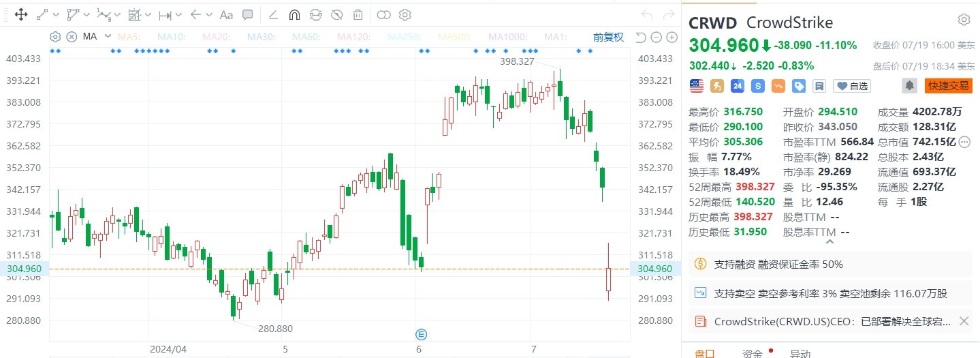The image size is (980, 358).
Task: Click the blue 24-hour trading badge
Action: [x=737, y=86]
